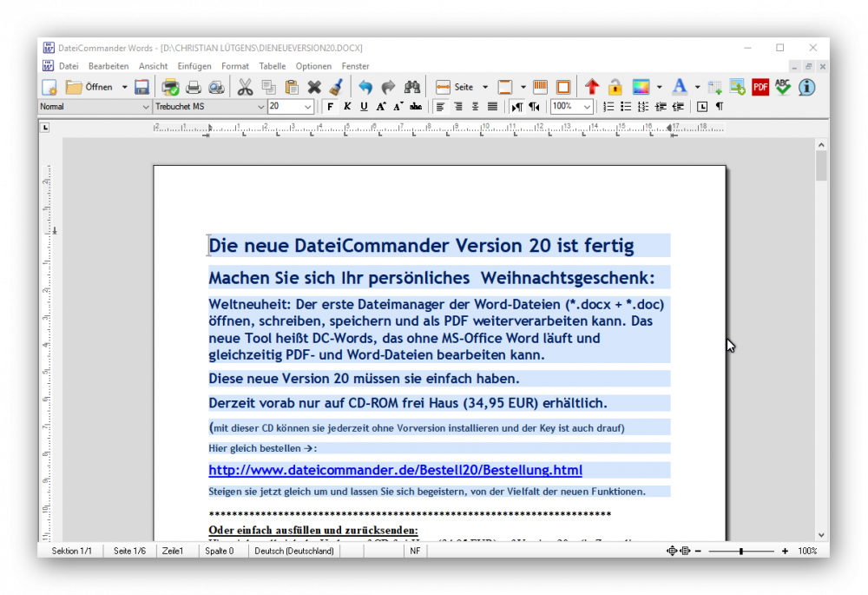Image resolution: width=868 pixels, height=595 pixels.
Task: Click the zoom slider in status bar
Action: point(740,551)
